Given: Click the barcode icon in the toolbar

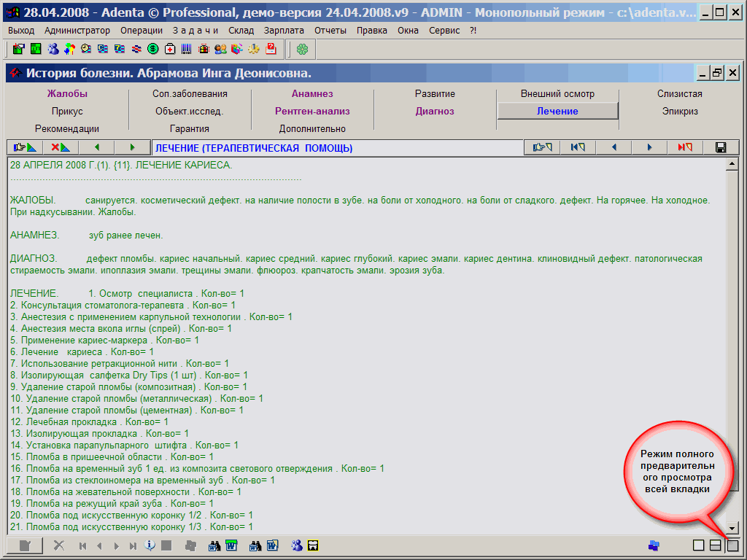Looking at the screenshot, I should click(187, 49).
